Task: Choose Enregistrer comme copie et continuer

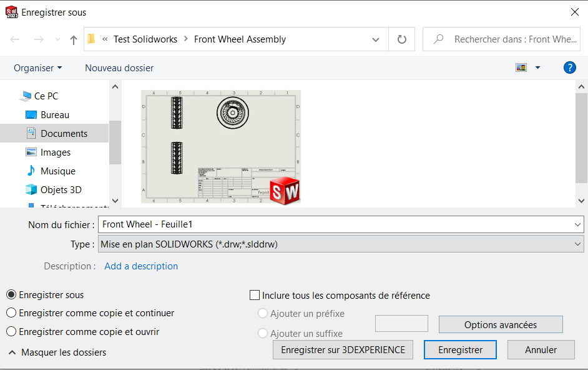Action: click(11, 313)
